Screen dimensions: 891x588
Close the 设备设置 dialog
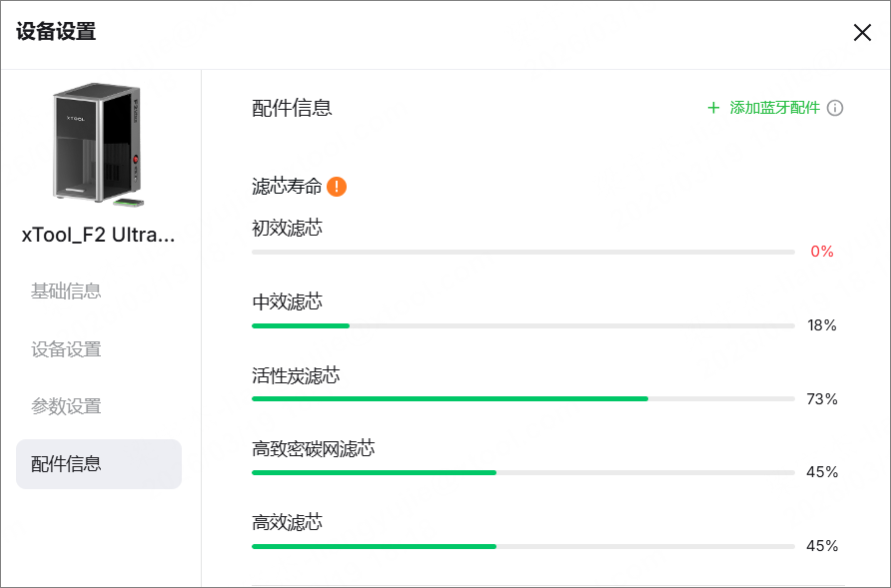click(x=862, y=32)
